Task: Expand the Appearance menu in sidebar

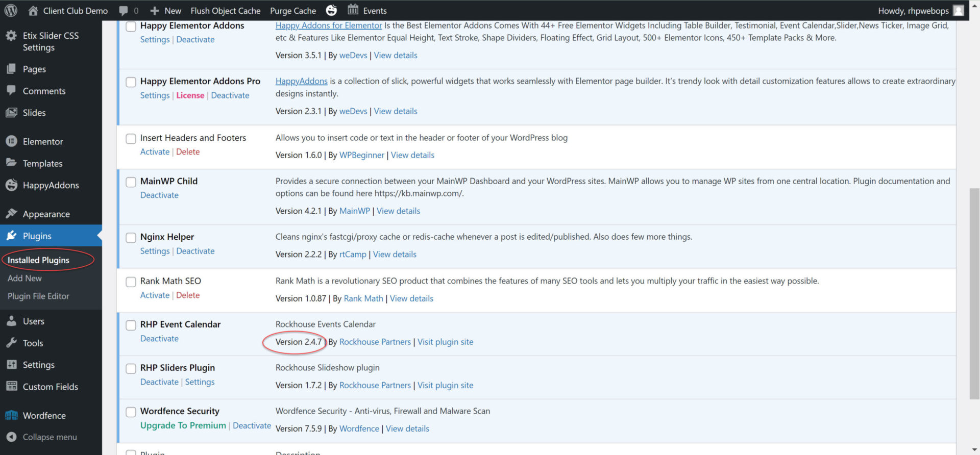Action: 46,214
